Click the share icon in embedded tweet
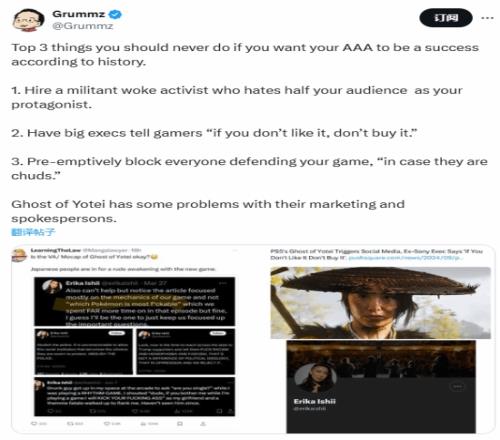The height and width of the screenshot is (440, 500). click(x=203, y=424)
